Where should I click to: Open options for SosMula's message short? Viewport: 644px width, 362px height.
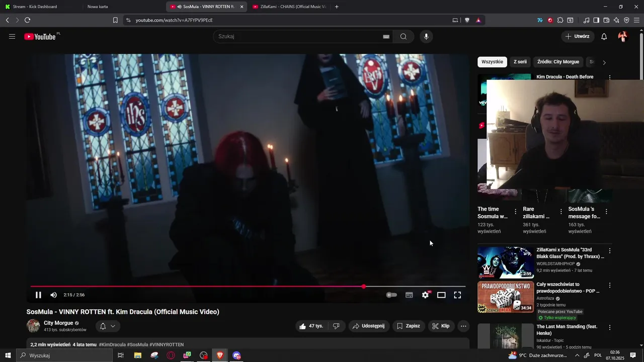pos(606,212)
